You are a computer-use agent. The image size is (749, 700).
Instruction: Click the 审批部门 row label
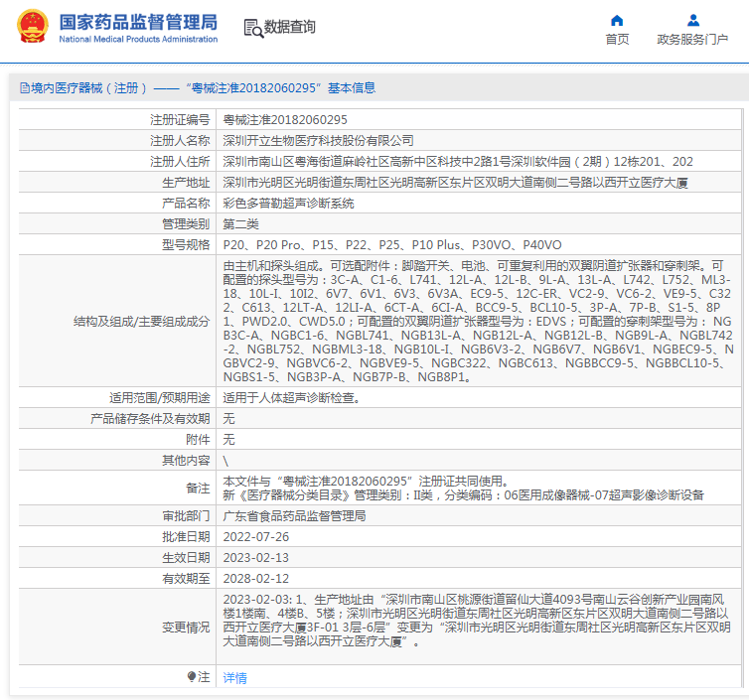tap(186, 515)
